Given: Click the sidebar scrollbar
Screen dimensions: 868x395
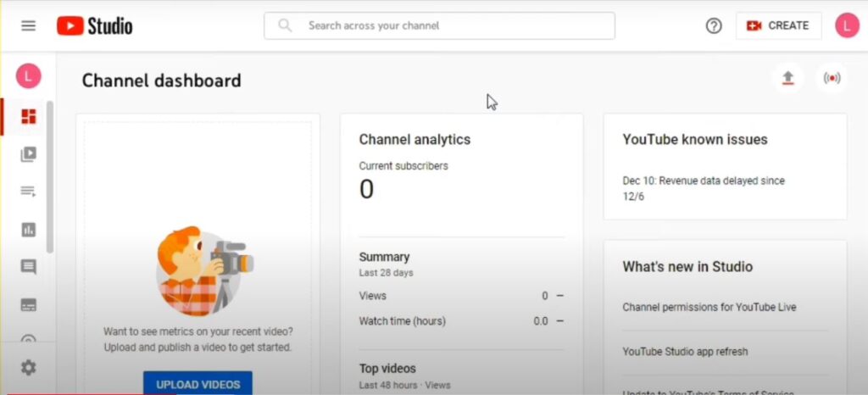Looking at the screenshot, I should [50, 177].
